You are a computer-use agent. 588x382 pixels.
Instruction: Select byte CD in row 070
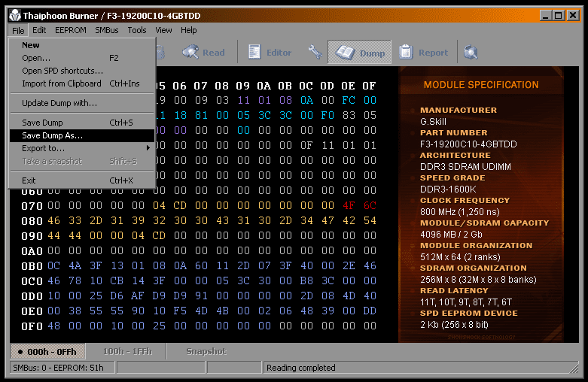180,205
